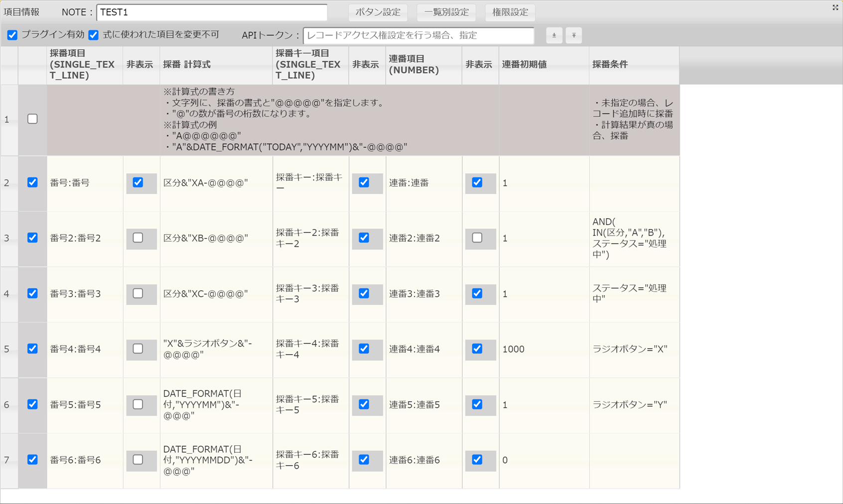Image resolution: width=843 pixels, height=504 pixels.
Task: Click the condition cell ラジオボタン="X"
Action: pyautogui.click(x=634, y=350)
